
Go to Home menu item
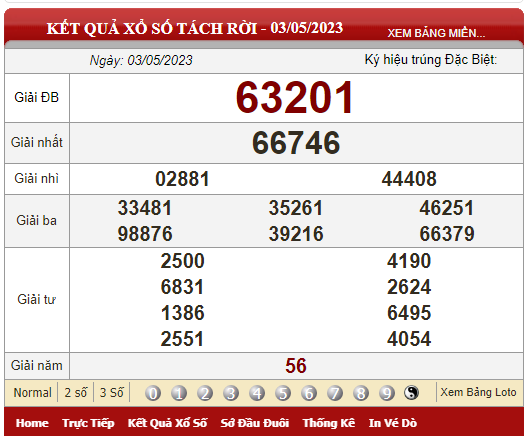tap(32, 423)
